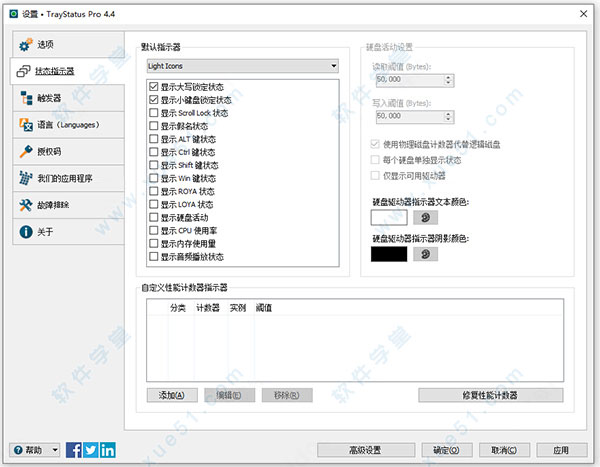Click the write threshold spinner arrows

click(448, 116)
